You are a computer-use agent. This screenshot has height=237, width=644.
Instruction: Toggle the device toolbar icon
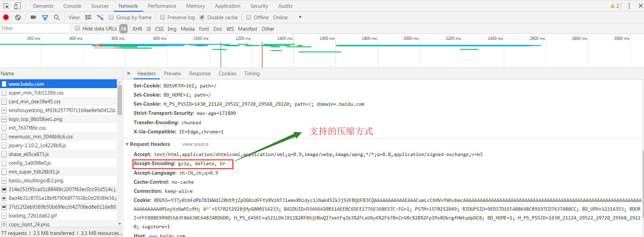[x=17, y=6]
